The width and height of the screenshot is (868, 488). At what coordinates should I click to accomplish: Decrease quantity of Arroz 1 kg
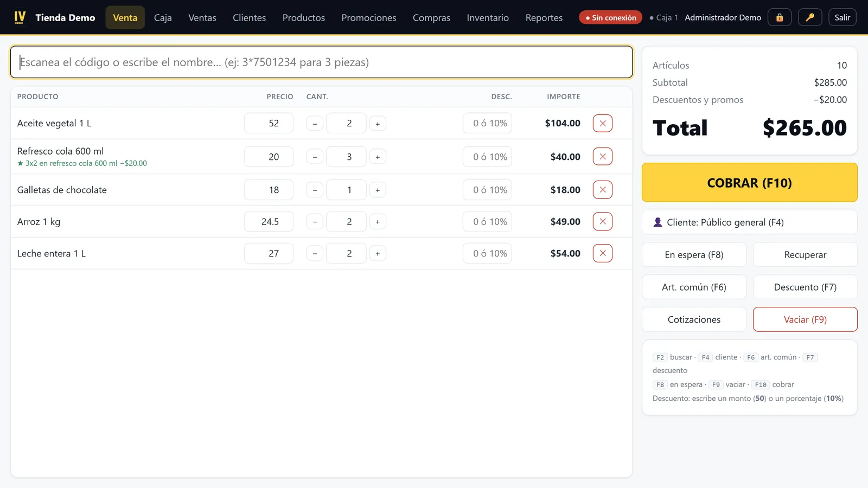pyautogui.click(x=315, y=222)
